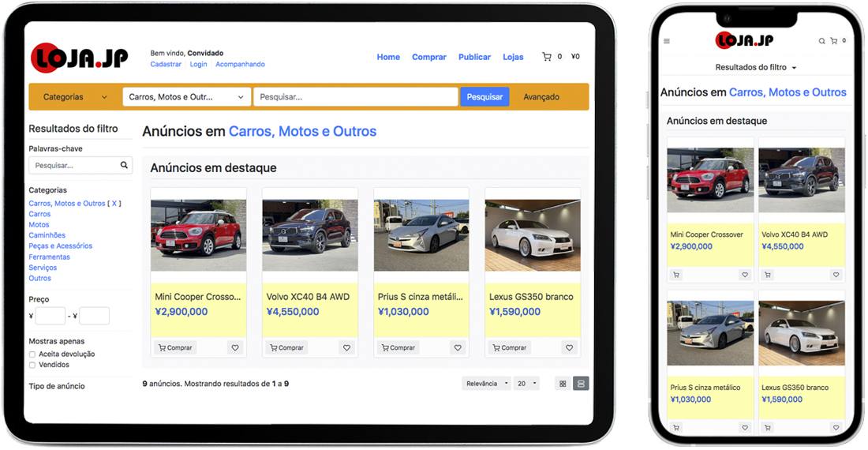Add Mini Cooper to favorites on tablet

(x=235, y=347)
